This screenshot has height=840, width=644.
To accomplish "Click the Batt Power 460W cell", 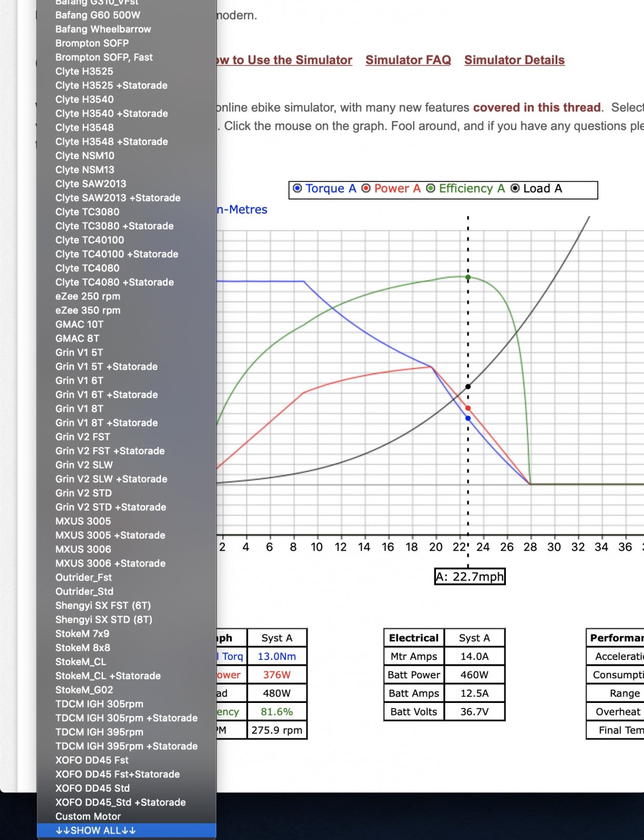I will tap(474, 675).
